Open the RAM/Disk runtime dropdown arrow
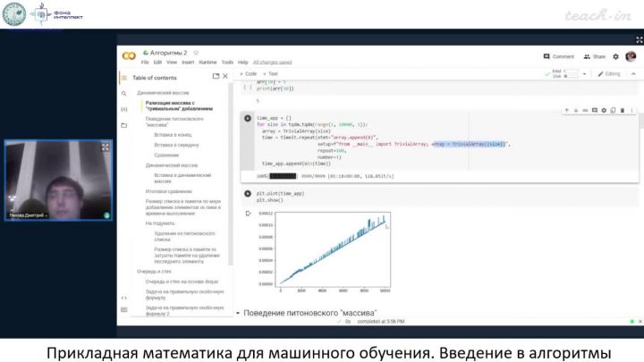Viewport: 644px width, 362px height. [x=584, y=74]
